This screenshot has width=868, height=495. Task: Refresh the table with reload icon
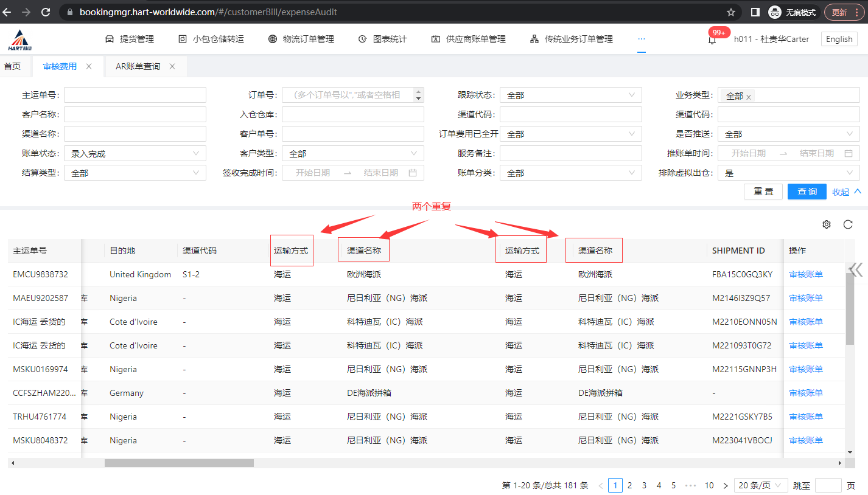pyautogui.click(x=848, y=224)
